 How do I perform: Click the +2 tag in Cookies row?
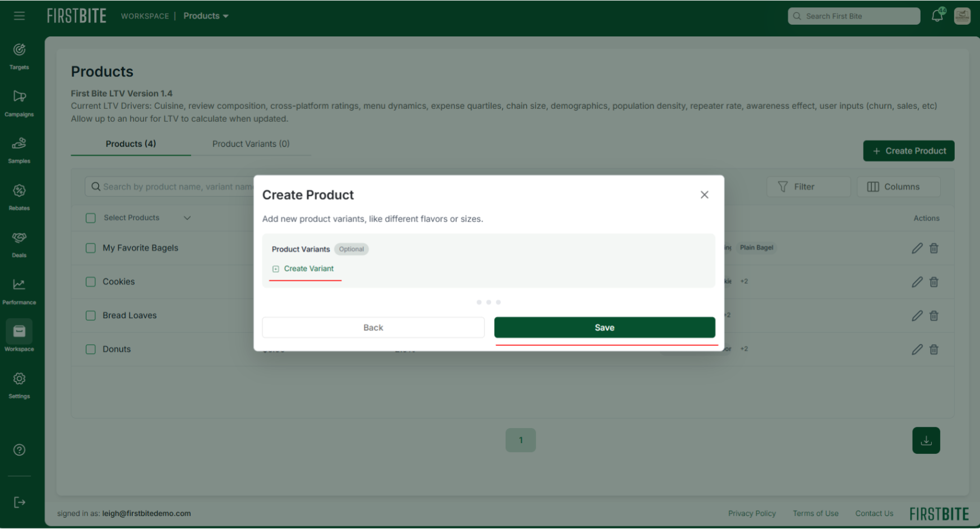[744, 281]
